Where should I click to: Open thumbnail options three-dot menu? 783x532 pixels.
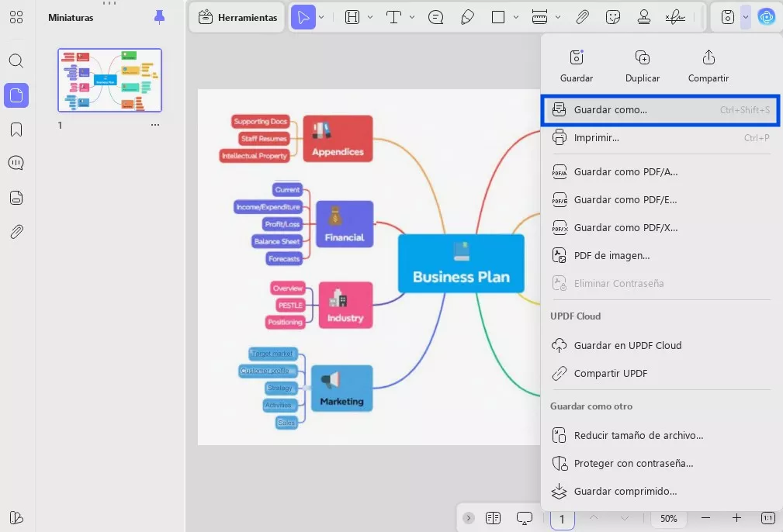(155, 125)
